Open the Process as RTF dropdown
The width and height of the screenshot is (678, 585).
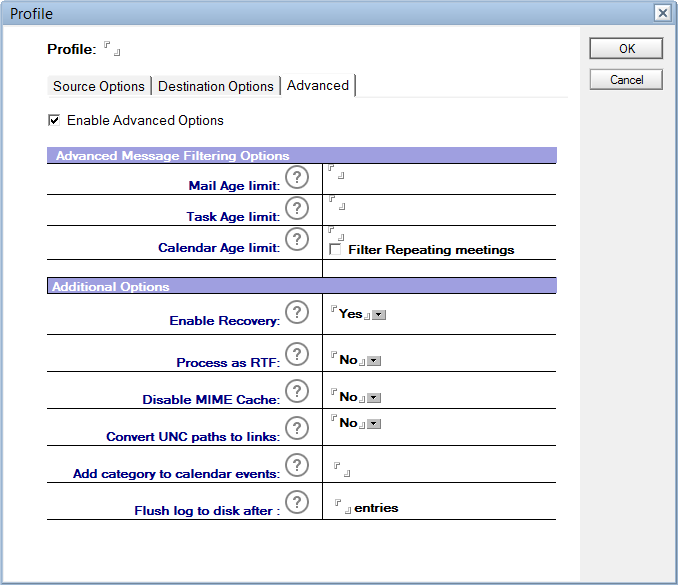click(375, 360)
